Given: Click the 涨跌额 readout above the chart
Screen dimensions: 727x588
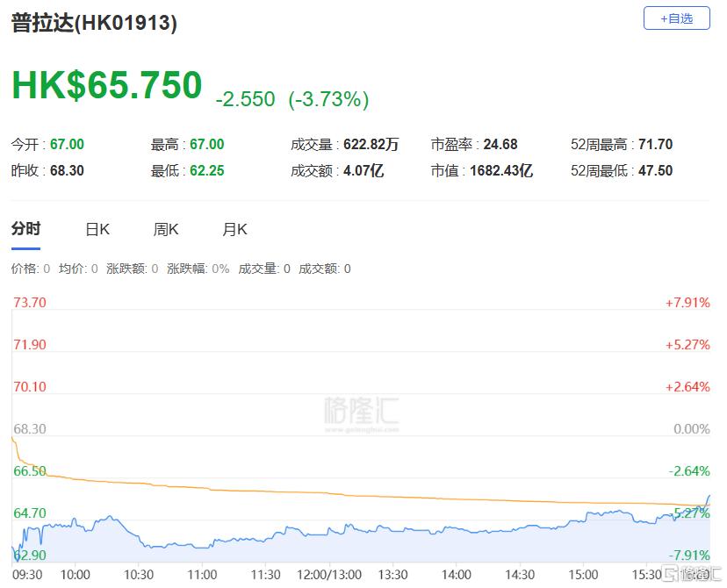Looking at the screenshot, I should (x=132, y=269).
